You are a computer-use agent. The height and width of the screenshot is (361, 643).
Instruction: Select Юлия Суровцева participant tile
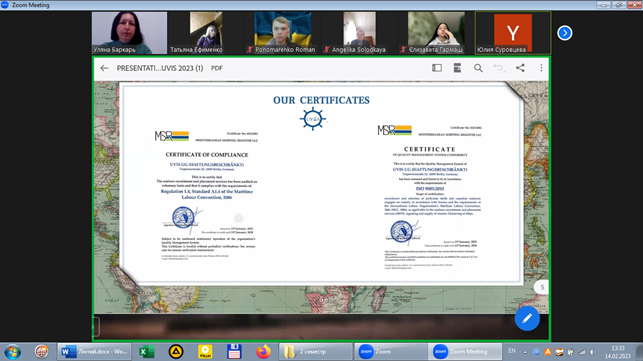(513, 33)
